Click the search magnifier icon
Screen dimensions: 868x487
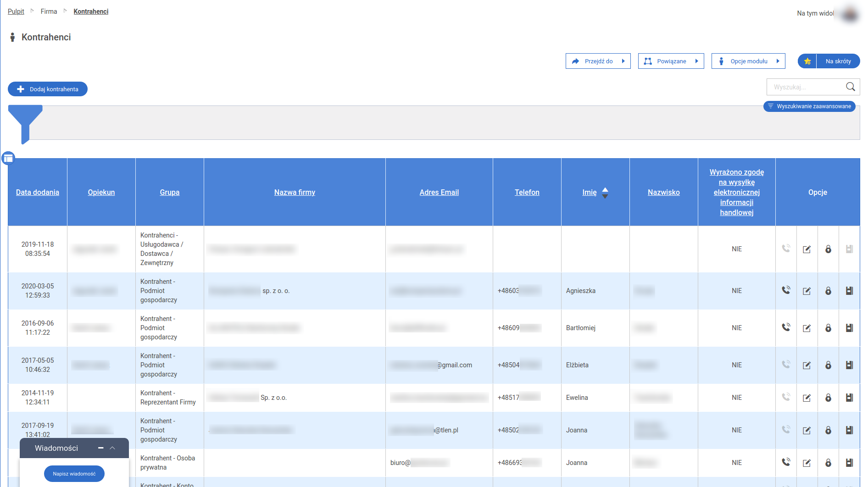point(850,87)
